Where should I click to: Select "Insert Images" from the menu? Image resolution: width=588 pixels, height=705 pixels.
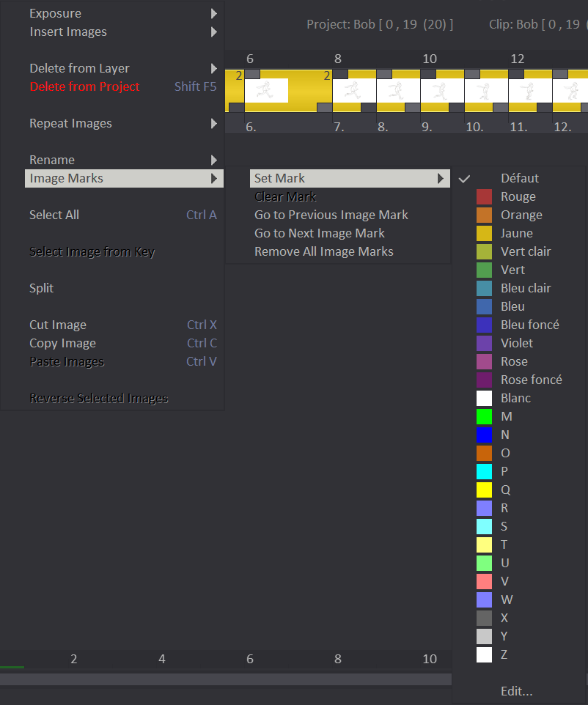tap(67, 32)
